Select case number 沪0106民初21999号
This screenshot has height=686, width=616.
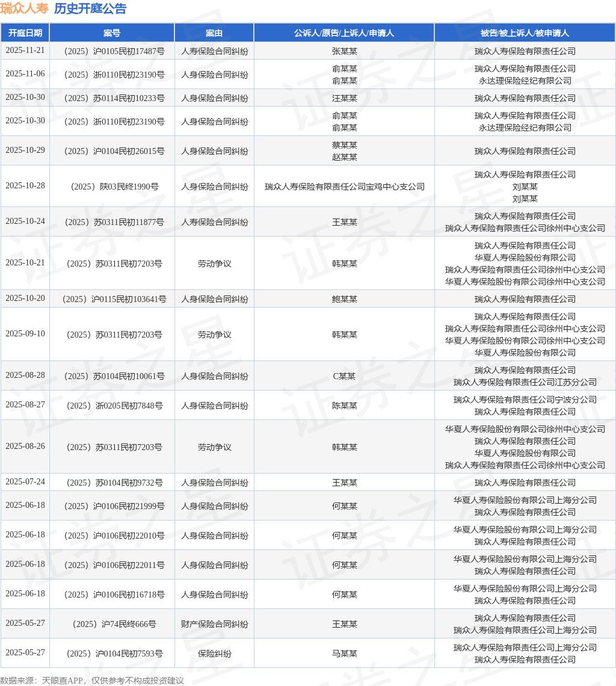pyautogui.click(x=114, y=505)
